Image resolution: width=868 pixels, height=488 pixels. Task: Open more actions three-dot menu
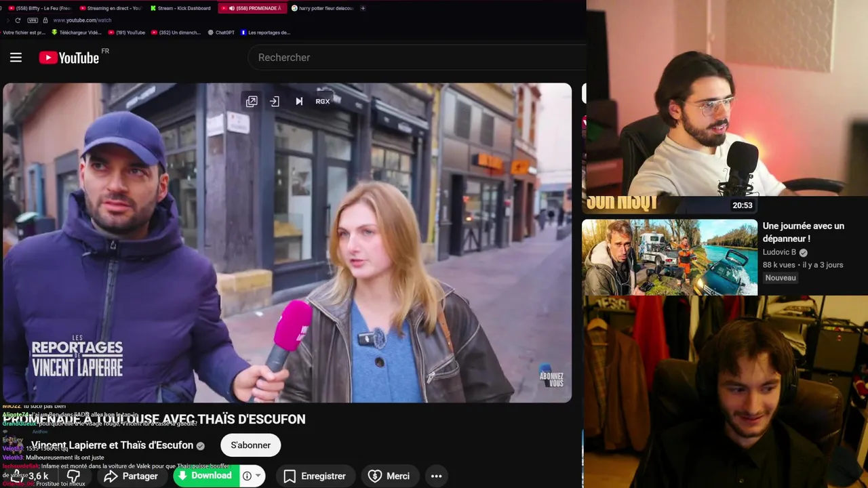437,476
